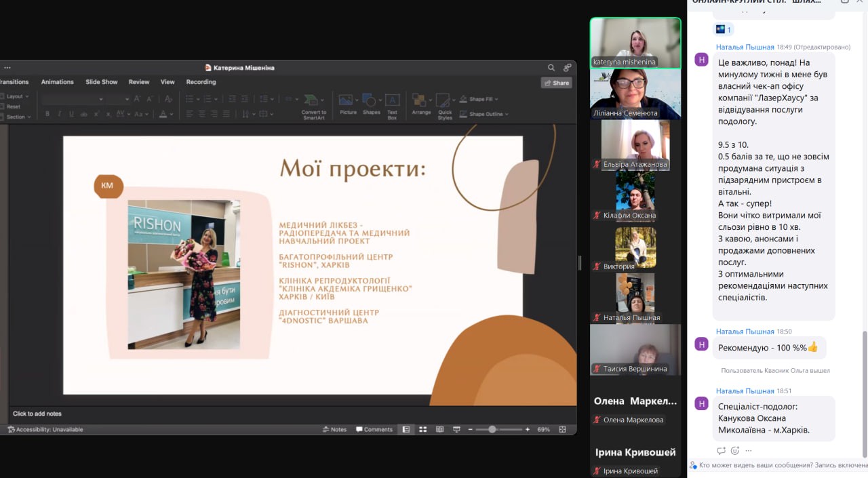Select Normal view in status bar
Image resolution: width=868 pixels, height=478 pixels.
pyautogui.click(x=406, y=429)
